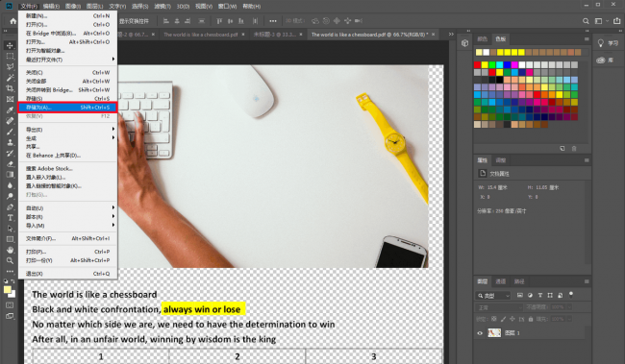Toggle visibility eye of Layer 1
This screenshot has height=364, width=625.
(480, 333)
